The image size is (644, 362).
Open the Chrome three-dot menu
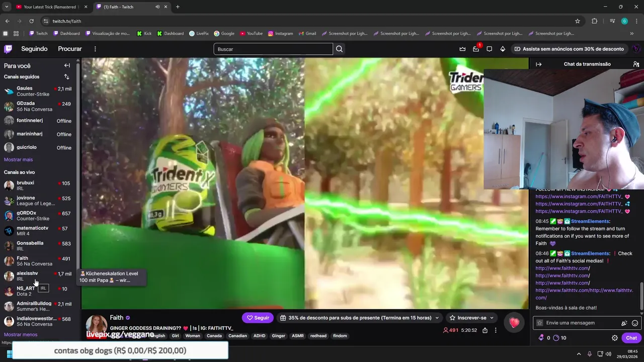[636, 21]
